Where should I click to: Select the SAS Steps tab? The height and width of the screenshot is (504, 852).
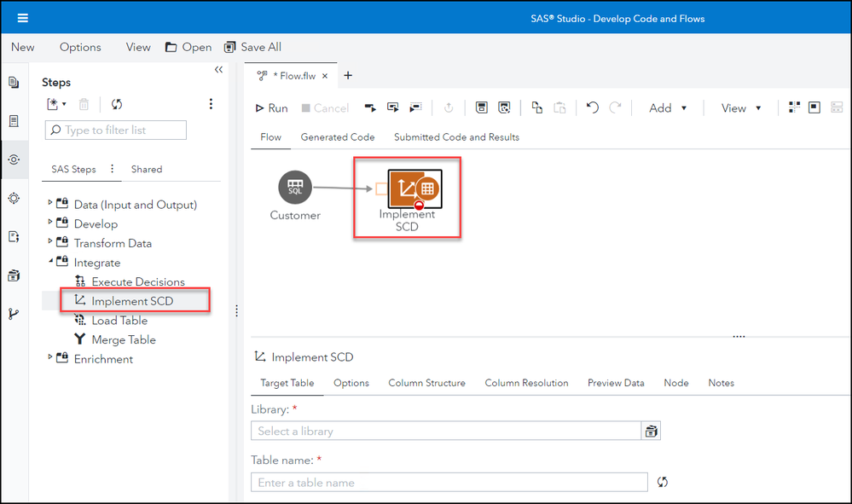pos(73,170)
